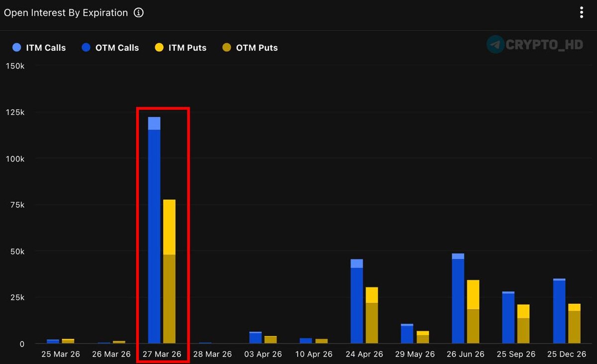Toggle the OTM Puts legend series

[x=250, y=48]
